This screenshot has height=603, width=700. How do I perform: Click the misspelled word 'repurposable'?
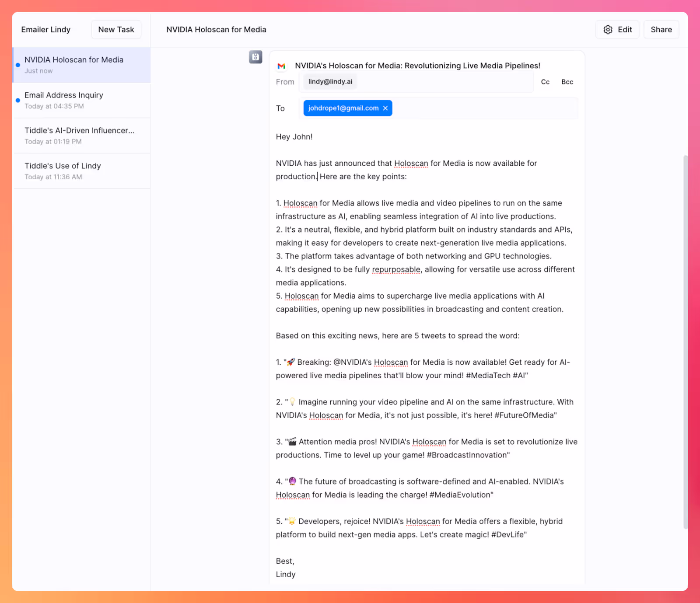pos(396,269)
